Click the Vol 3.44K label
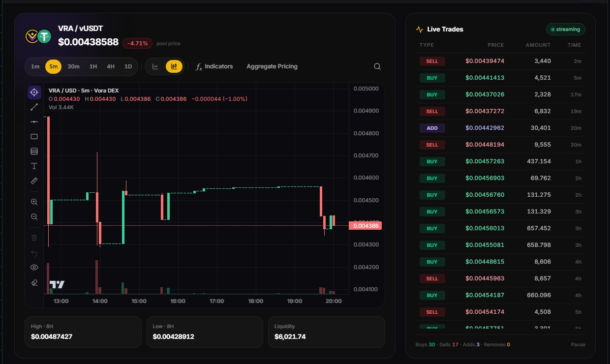The height and width of the screenshot is (364, 610). pyautogui.click(x=61, y=107)
